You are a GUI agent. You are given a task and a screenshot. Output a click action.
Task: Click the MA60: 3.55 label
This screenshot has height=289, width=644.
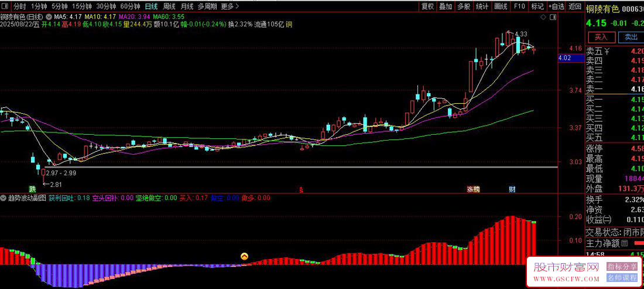[169, 17]
